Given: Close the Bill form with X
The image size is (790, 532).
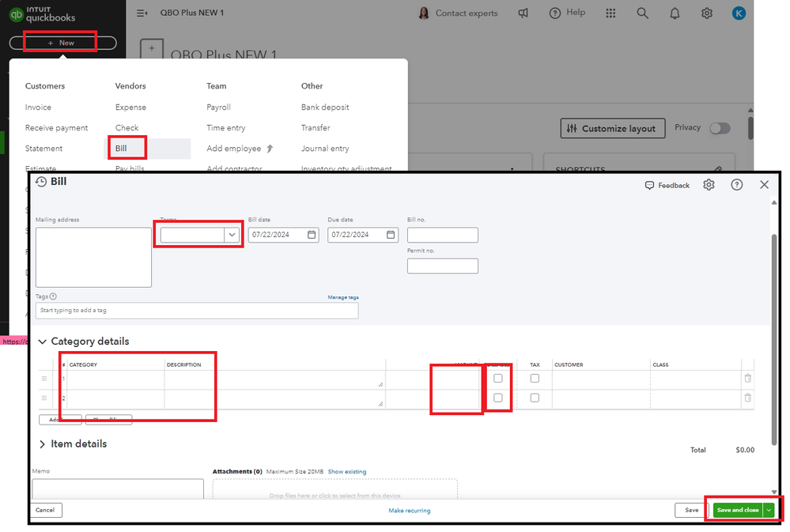Looking at the screenshot, I should 765,185.
